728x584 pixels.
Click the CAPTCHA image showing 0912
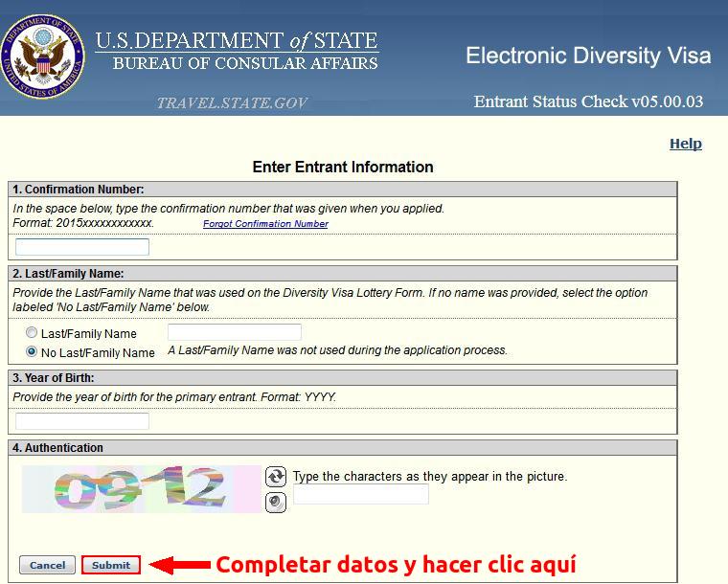pyautogui.click(x=142, y=489)
